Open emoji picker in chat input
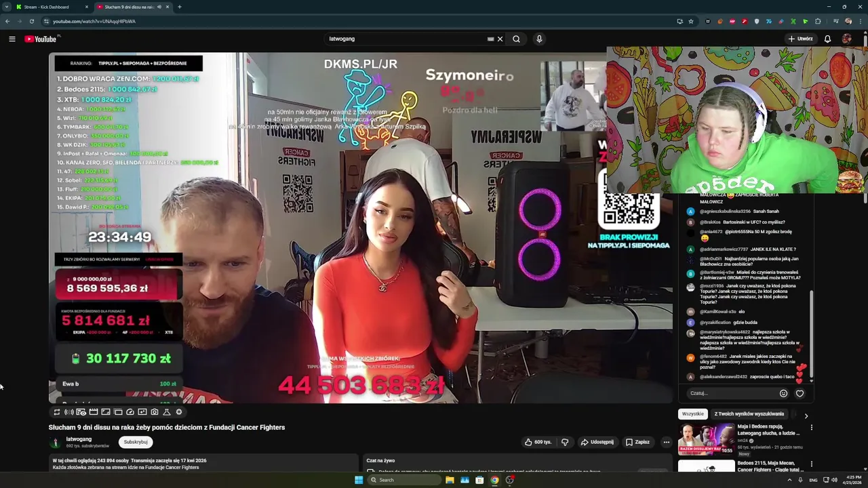The height and width of the screenshot is (488, 868). pyautogui.click(x=783, y=393)
